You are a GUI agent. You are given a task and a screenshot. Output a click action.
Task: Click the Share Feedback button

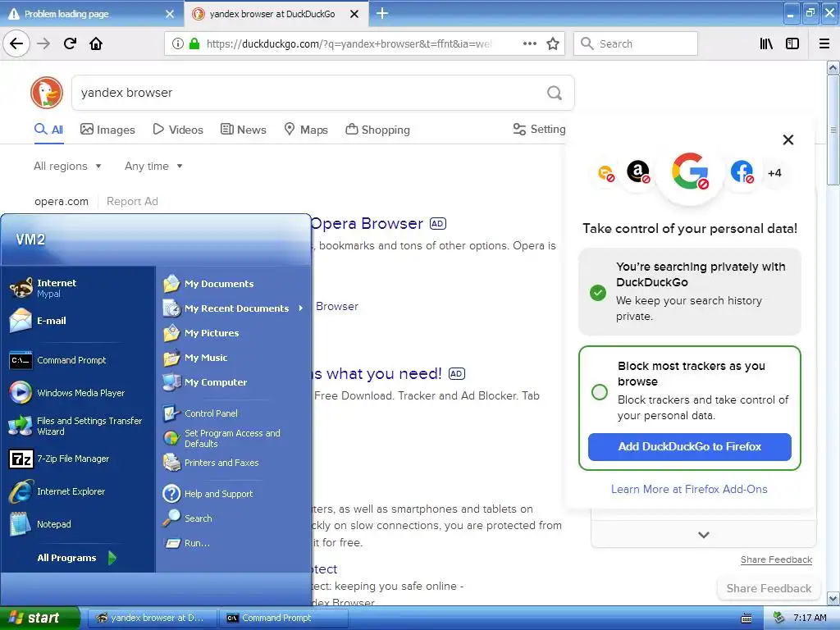click(769, 588)
